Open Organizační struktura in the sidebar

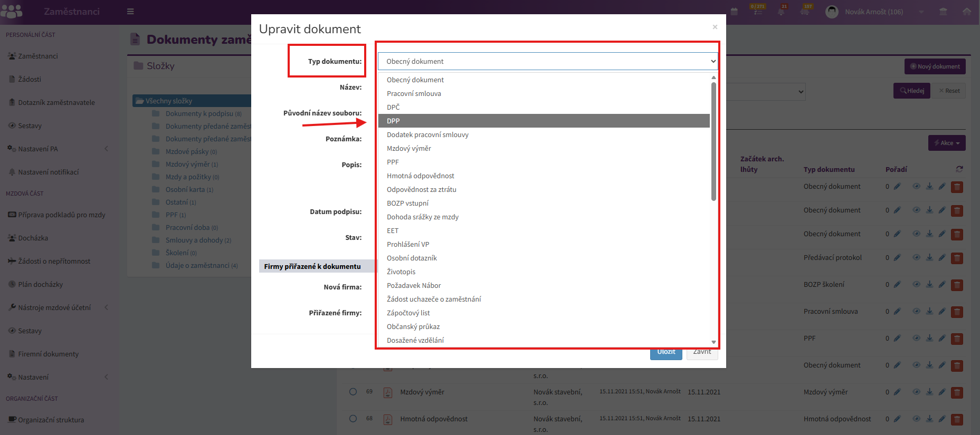pos(51,420)
